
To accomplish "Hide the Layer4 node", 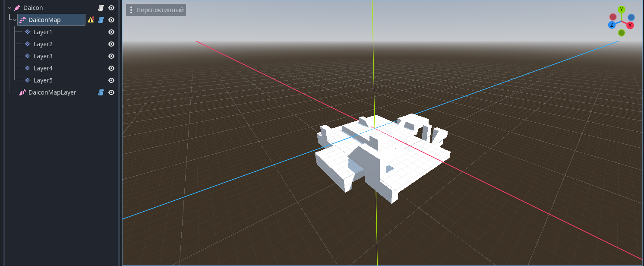I will (111, 68).
